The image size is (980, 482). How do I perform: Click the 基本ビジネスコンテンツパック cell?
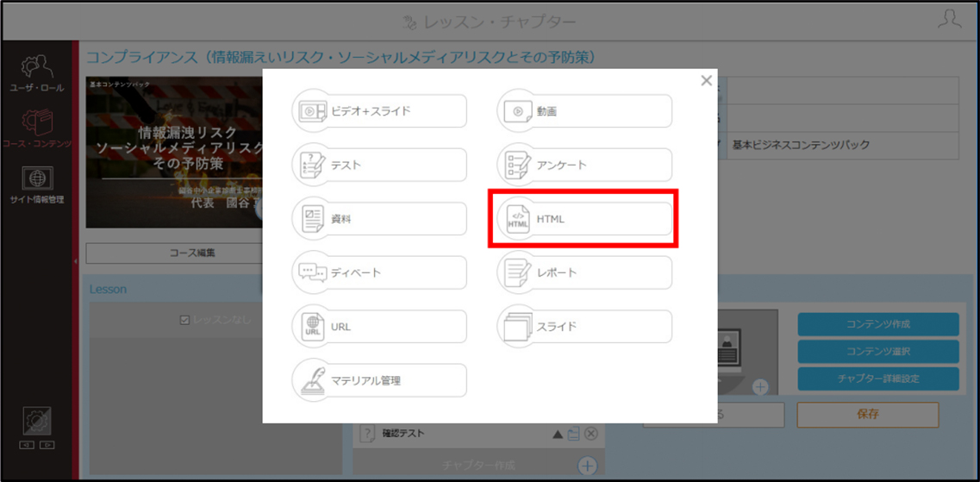(x=842, y=145)
